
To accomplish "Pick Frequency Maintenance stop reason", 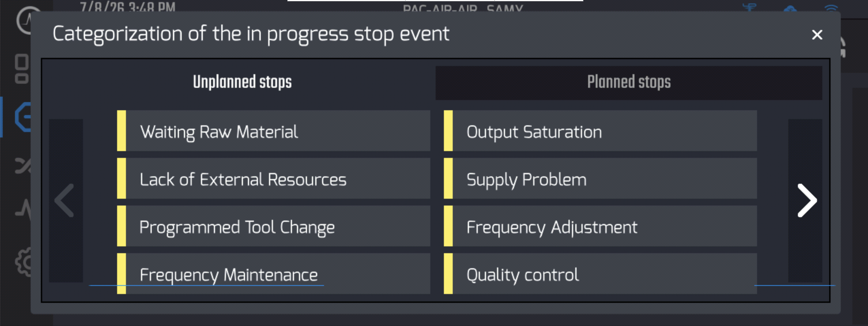I will (x=274, y=274).
